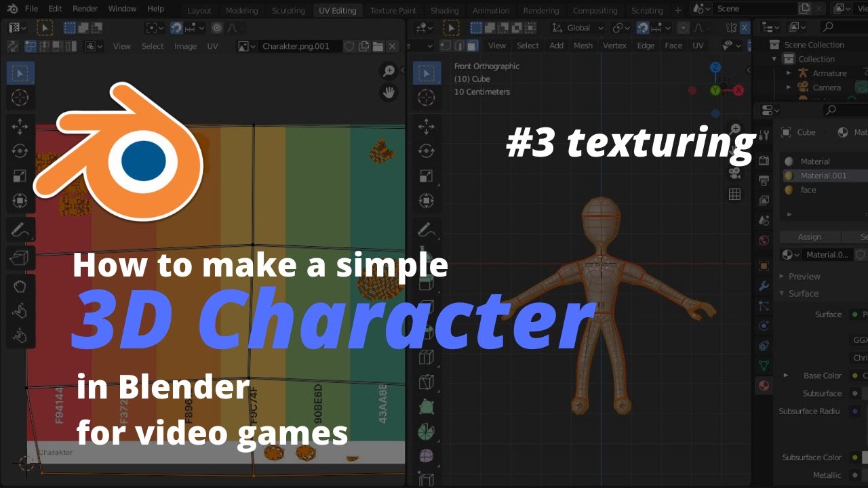The width and height of the screenshot is (868, 488).
Task: Select the UV Grab sculpt tool
Action: (x=20, y=285)
